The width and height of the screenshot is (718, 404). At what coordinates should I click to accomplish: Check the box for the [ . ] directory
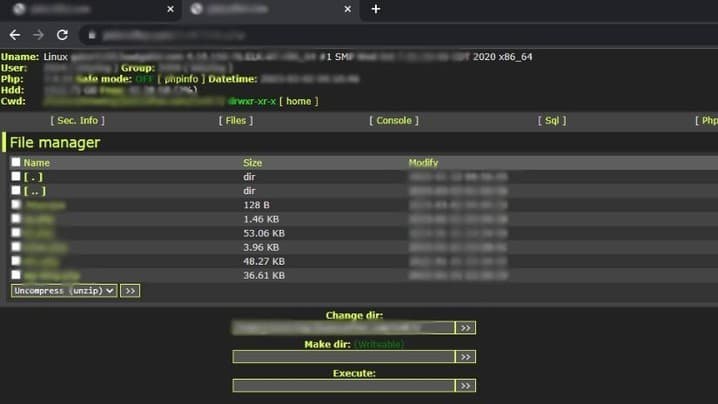tap(16, 176)
